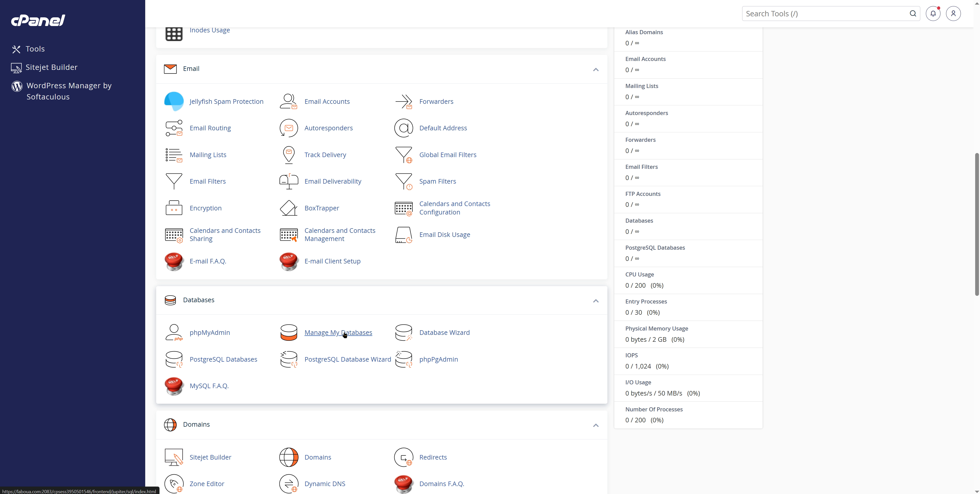The image size is (980, 494).
Task: Click the cPanel logo
Action: (38, 20)
